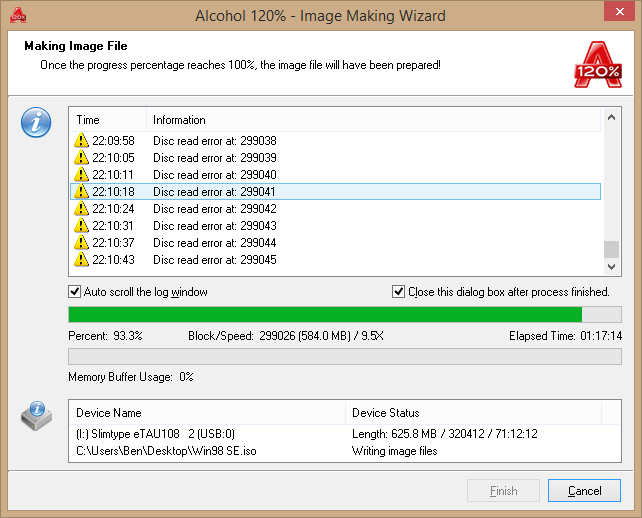Select log row Disc read error at: 299043
The height and width of the screenshot is (518, 642).
[335, 225]
